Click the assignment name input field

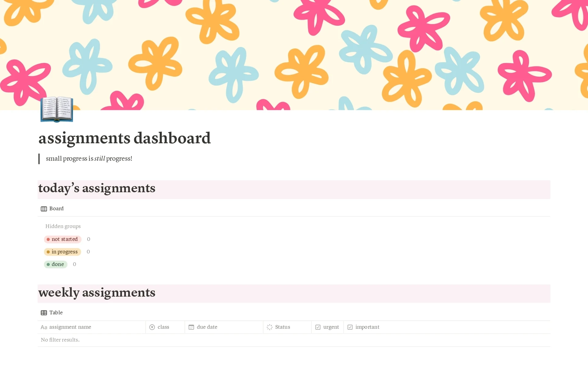91,326
